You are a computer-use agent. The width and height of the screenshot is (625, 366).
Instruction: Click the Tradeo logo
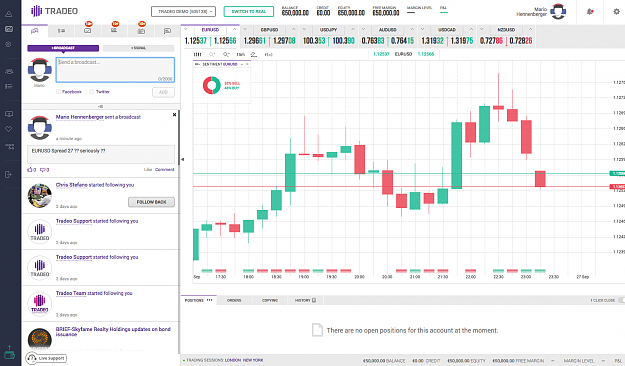point(54,11)
